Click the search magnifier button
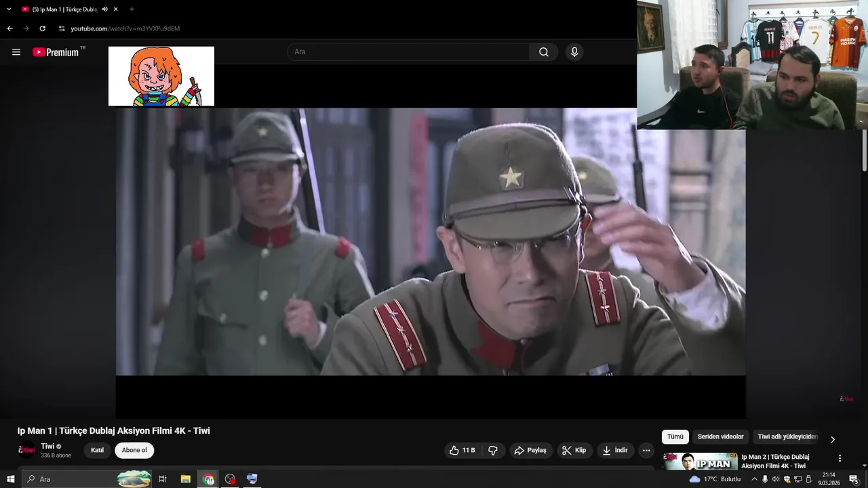The image size is (868, 488). [544, 52]
